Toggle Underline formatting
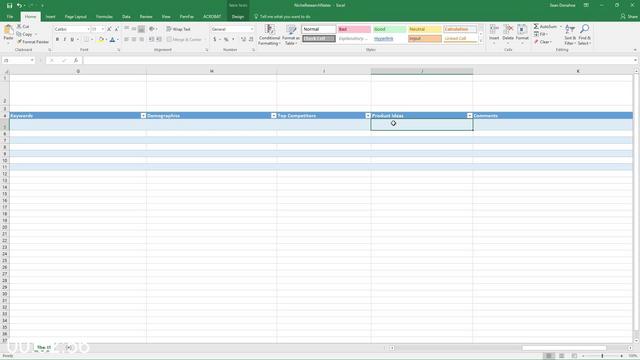The height and width of the screenshot is (360, 640). (x=72, y=40)
